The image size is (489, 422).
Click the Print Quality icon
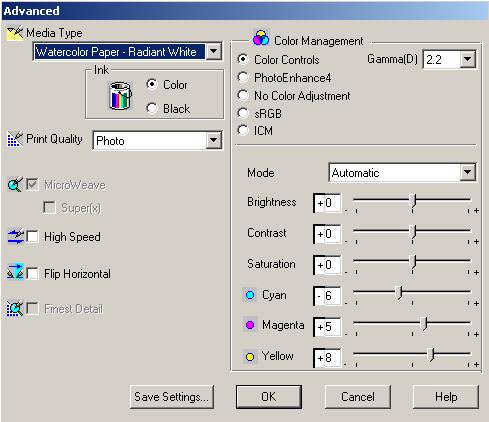pos(15,139)
